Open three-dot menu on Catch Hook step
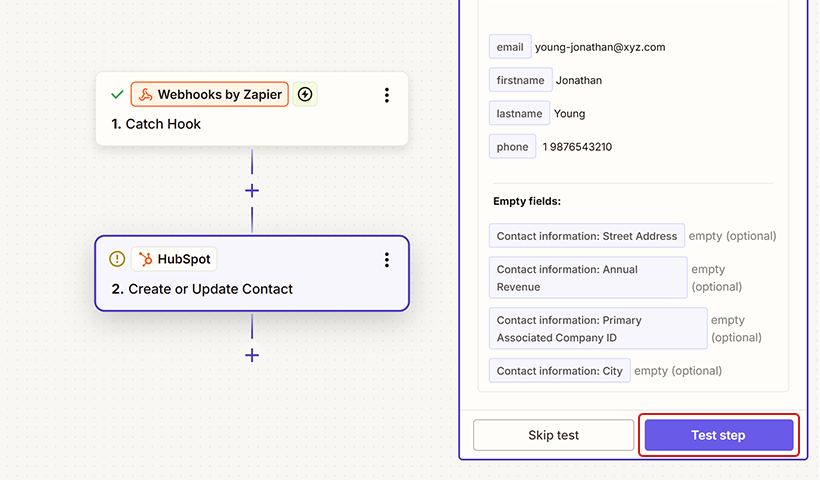The width and height of the screenshot is (820, 480). 387,95
